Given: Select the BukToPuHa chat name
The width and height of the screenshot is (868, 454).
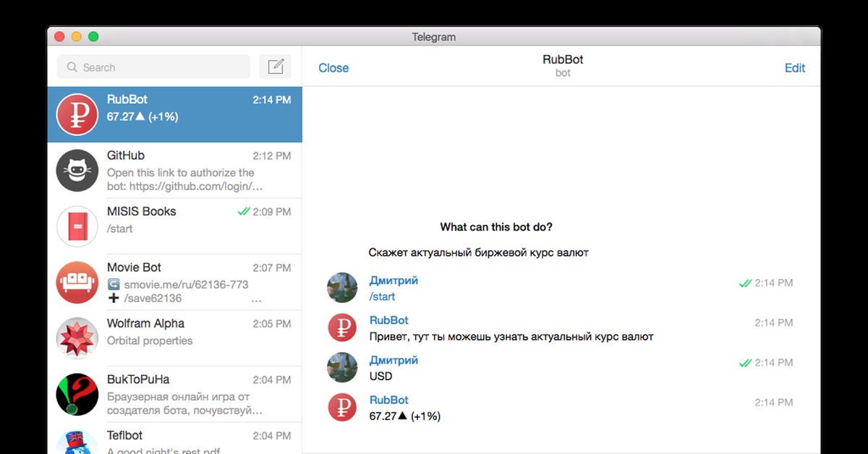Looking at the screenshot, I should [138, 379].
